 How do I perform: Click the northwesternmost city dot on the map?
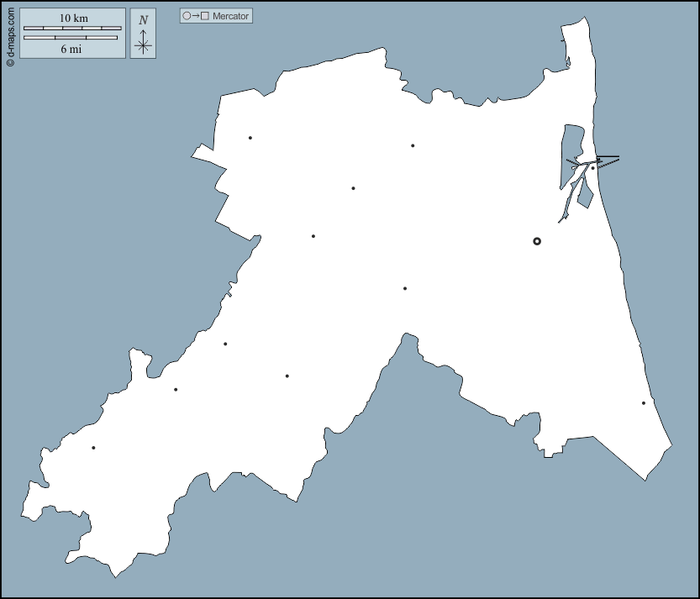[x=250, y=138]
